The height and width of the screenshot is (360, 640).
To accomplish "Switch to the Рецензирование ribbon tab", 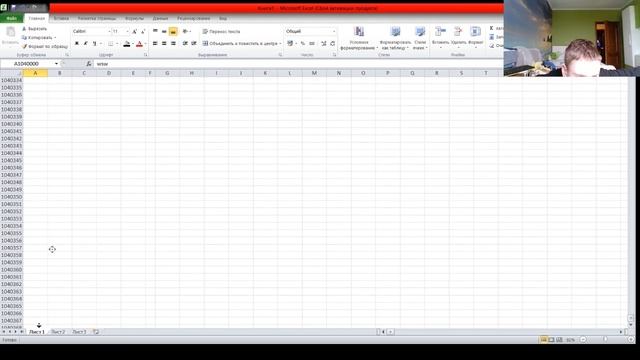I will coord(193,18).
